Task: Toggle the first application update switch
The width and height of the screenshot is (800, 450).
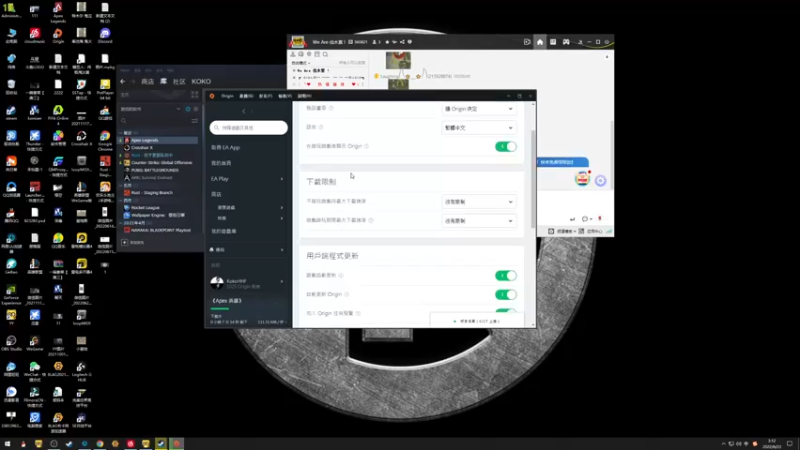Action: coord(506,276)
